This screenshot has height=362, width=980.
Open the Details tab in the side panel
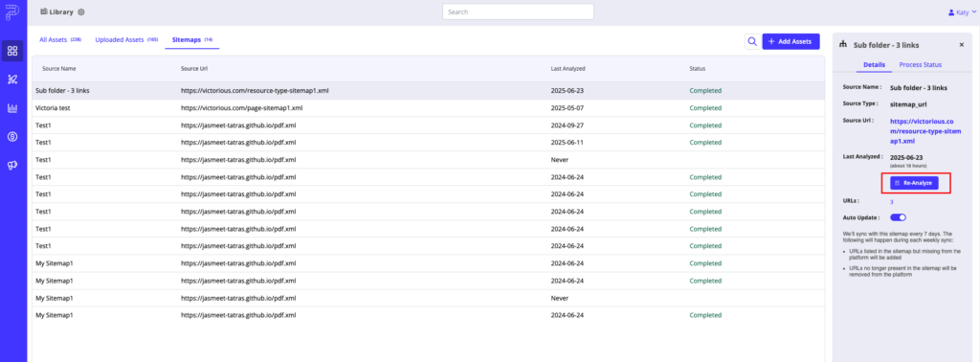(874, 65)
